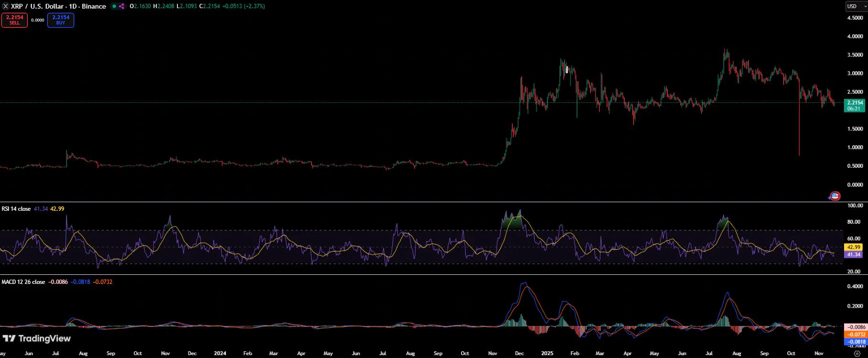
Task: Open the US economic event flag icon
Action: [x=835, y=196]
